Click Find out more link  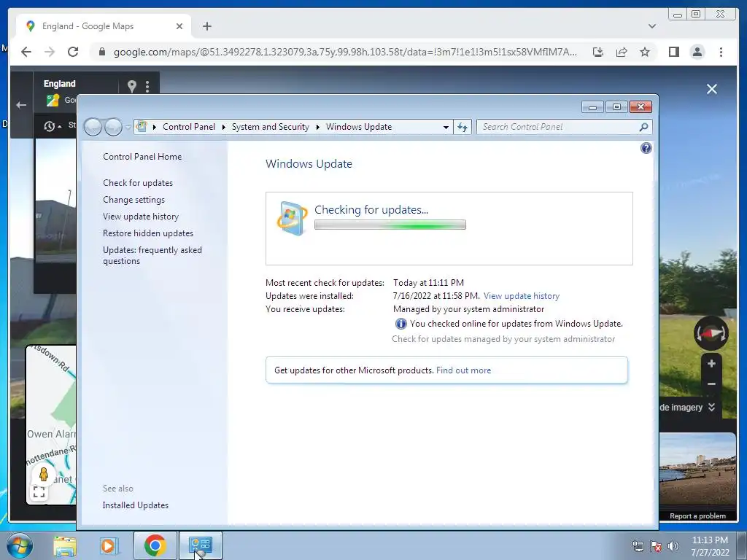click(463, 370)
